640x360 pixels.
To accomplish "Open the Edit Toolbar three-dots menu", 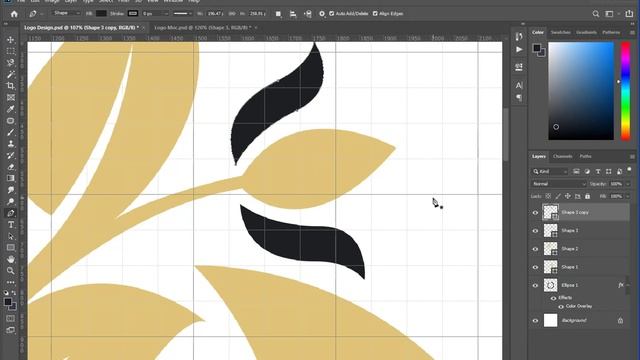I will tap(11, 282).
